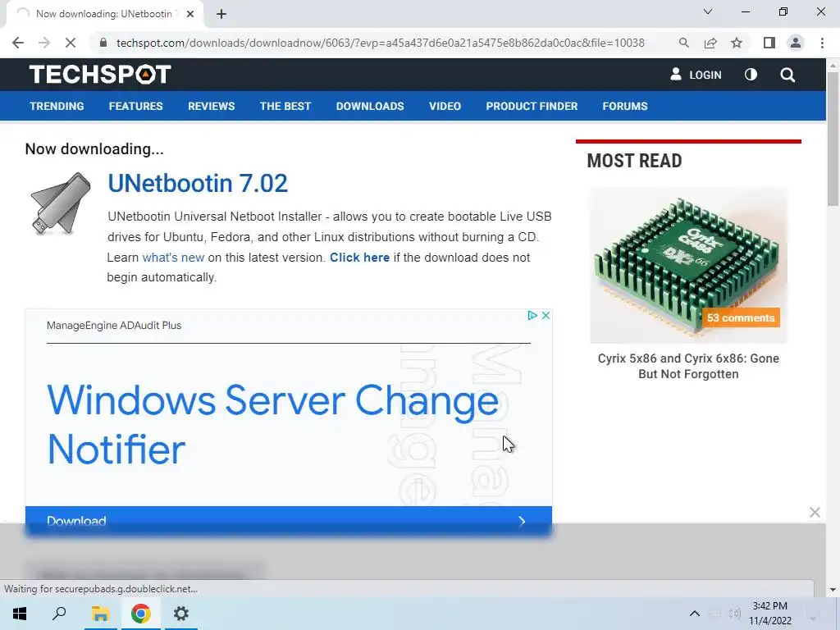The width and height of the screenshot is (840, 630).
Task: Toggle dark mode contrast icon
Action: pyautogui.click(x=751, y=75)
